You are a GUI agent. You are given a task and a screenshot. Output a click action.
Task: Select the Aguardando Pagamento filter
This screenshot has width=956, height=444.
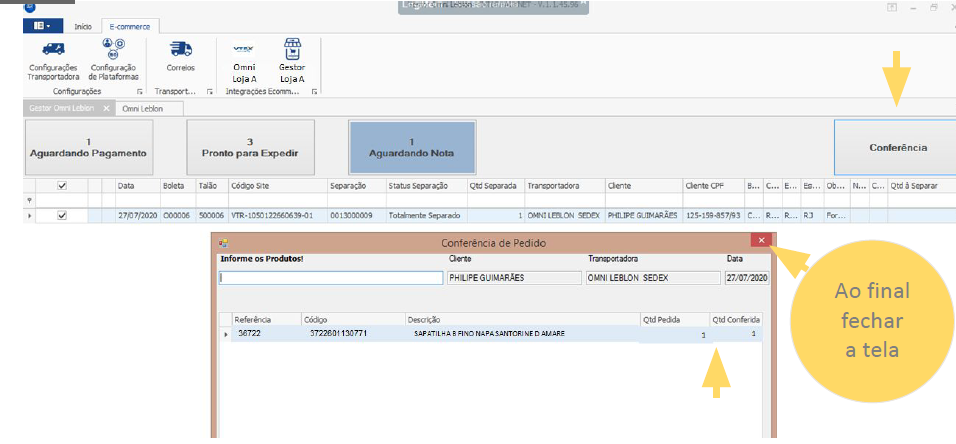coord(89,148)
